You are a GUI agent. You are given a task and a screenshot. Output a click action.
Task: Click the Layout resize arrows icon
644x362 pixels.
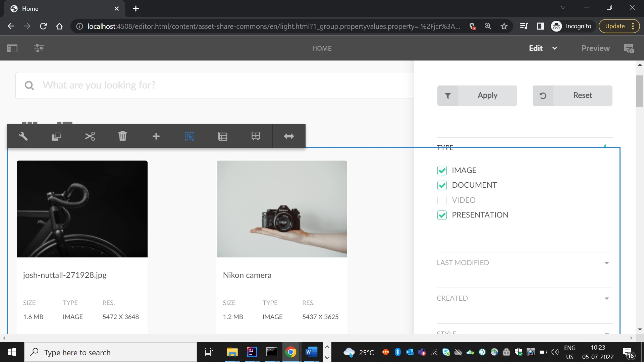click(289, 136)
